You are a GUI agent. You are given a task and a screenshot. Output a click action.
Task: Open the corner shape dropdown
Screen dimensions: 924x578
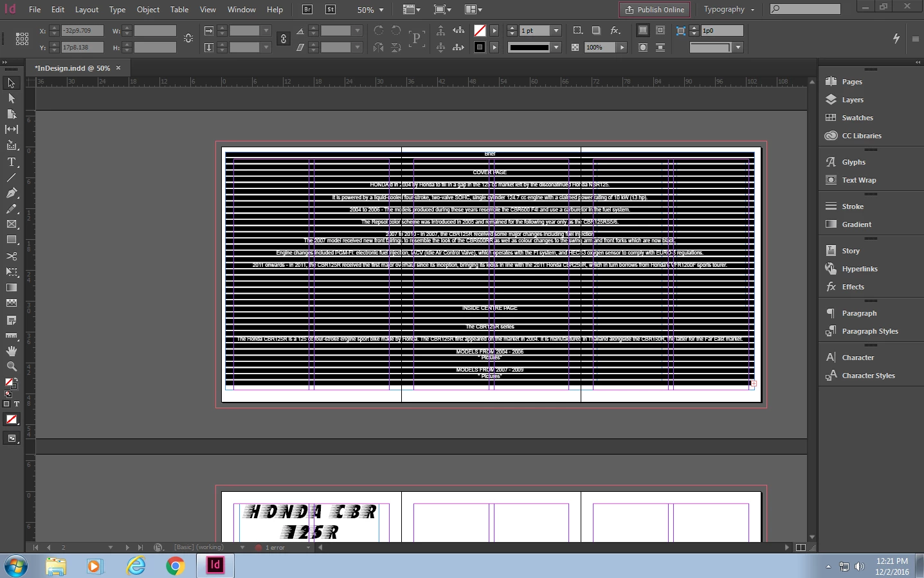(738, 48)
